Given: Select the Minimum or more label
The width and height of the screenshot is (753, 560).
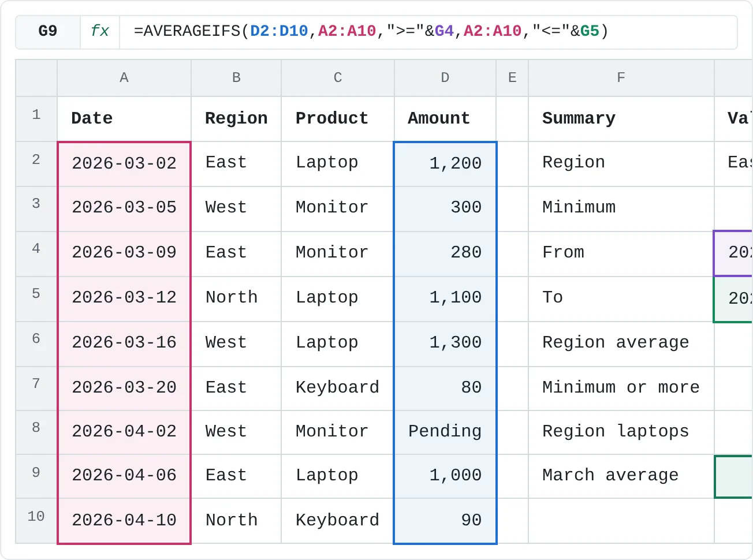Looking at the screenshot, I should [621, 389].
